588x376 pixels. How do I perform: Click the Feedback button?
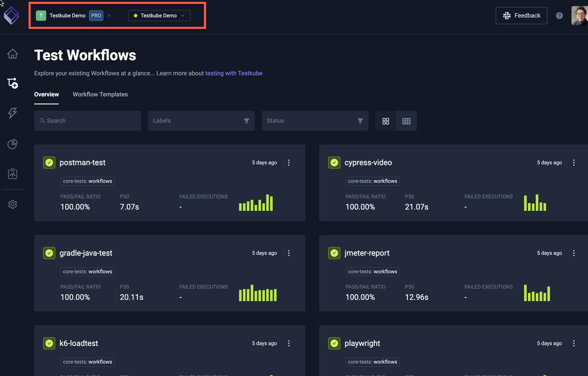521,16
